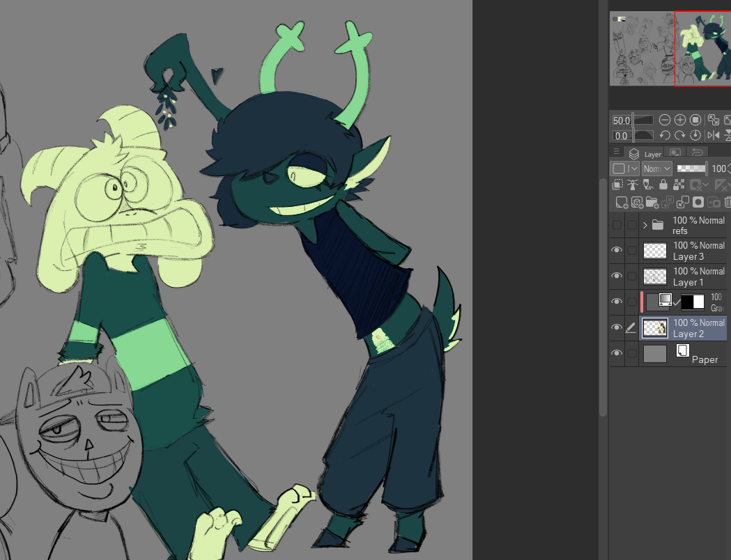Click the Navigator canvas preview thumbnail
Viewport: 731px width, 560px height.
click(x=670, y=49)
